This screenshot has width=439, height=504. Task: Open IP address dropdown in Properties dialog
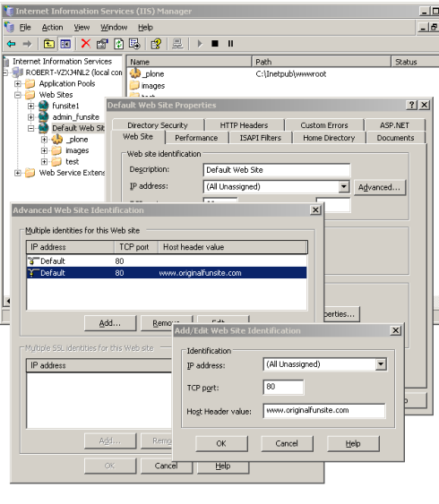coord(344,186)
